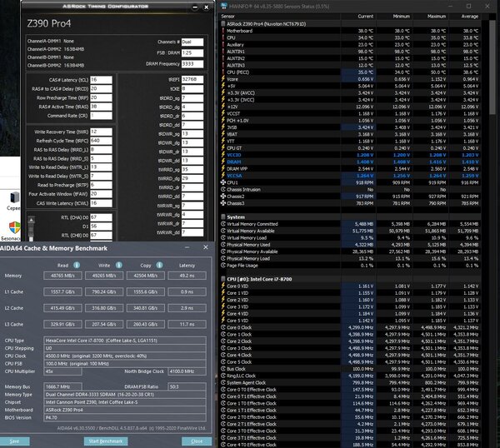Click the fan icon beside Chassis2 row
Viewport: 500px width, 448px height.
[223, 197]
